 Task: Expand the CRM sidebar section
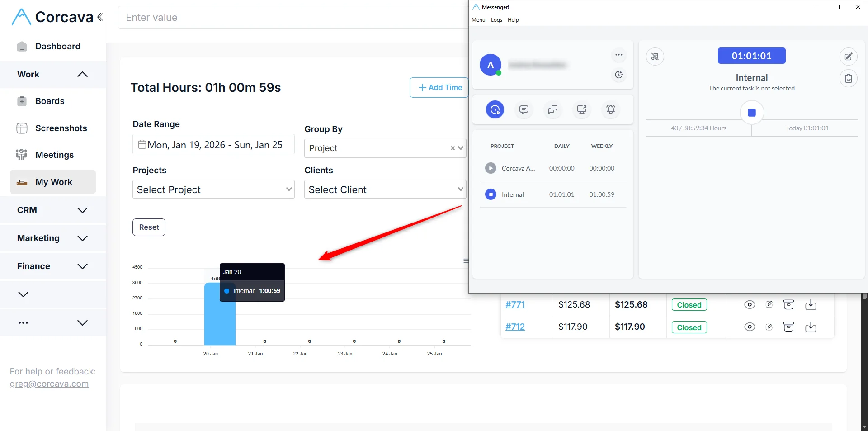(x=52, y=210)
